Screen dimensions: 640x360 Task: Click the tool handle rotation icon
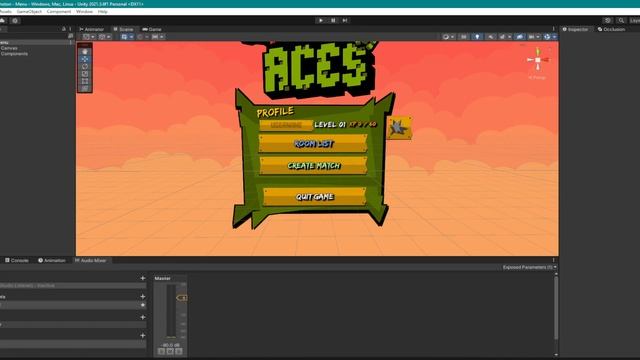coord(102,37)
